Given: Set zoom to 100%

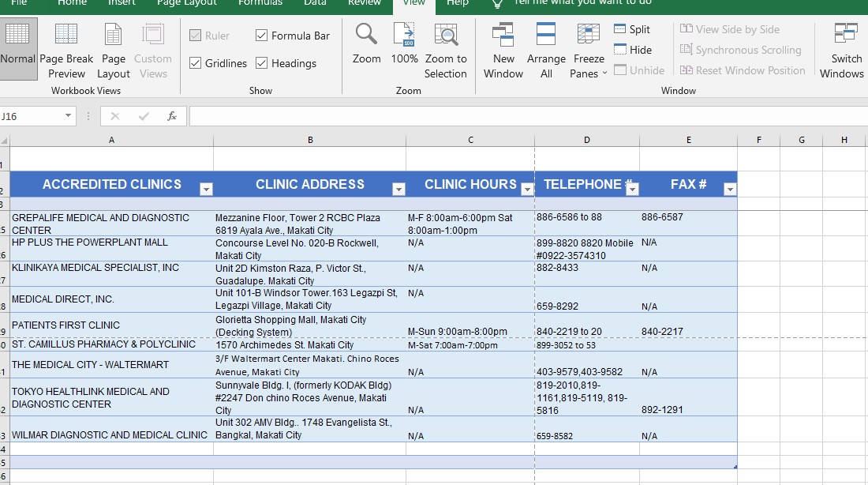Looking at the screenshot, I should 405,44.
